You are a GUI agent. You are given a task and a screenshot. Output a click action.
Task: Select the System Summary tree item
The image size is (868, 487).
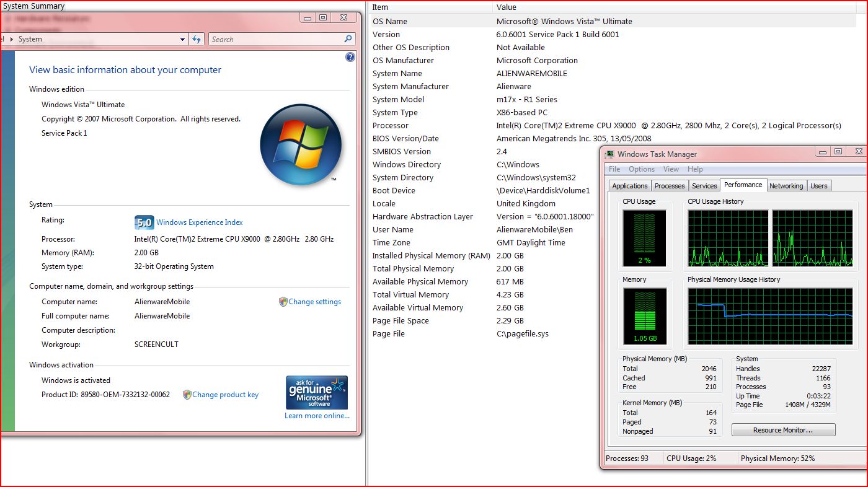pos(33,6)
